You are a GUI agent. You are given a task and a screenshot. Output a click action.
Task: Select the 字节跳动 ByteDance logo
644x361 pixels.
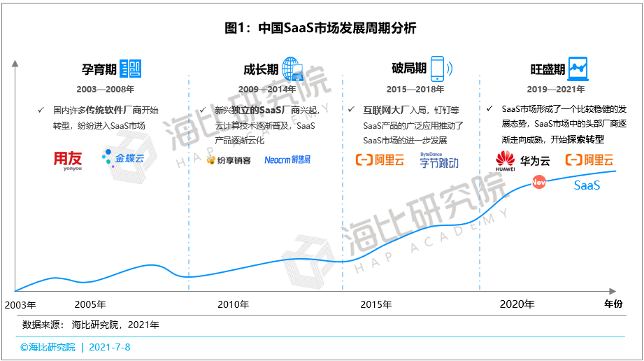tap(439, 160)
